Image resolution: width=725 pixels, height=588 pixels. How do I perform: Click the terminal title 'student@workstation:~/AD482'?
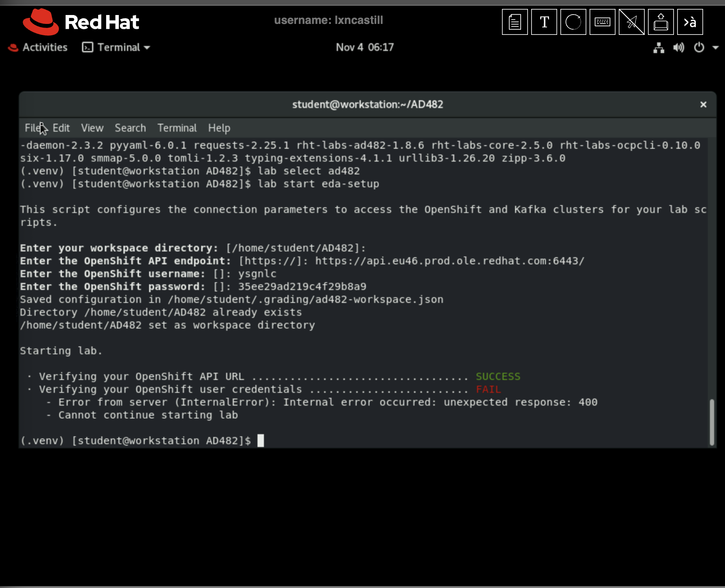(x=367, y=105)
